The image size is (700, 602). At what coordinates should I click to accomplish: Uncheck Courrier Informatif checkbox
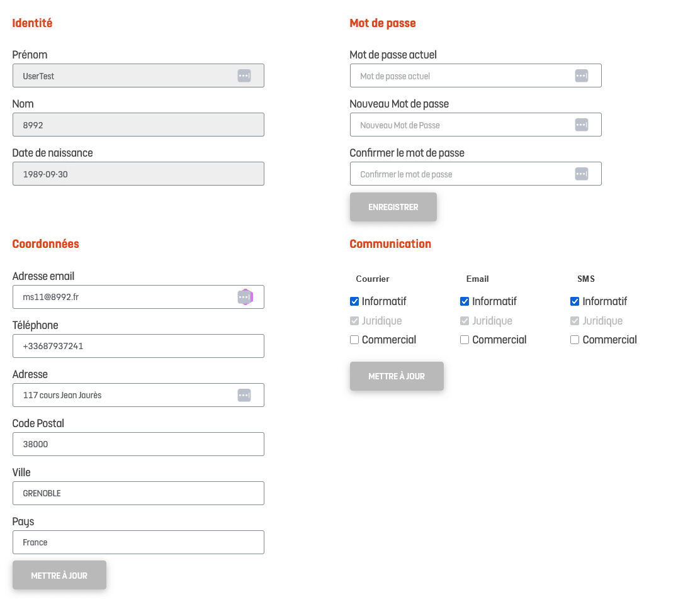point(354,302)
